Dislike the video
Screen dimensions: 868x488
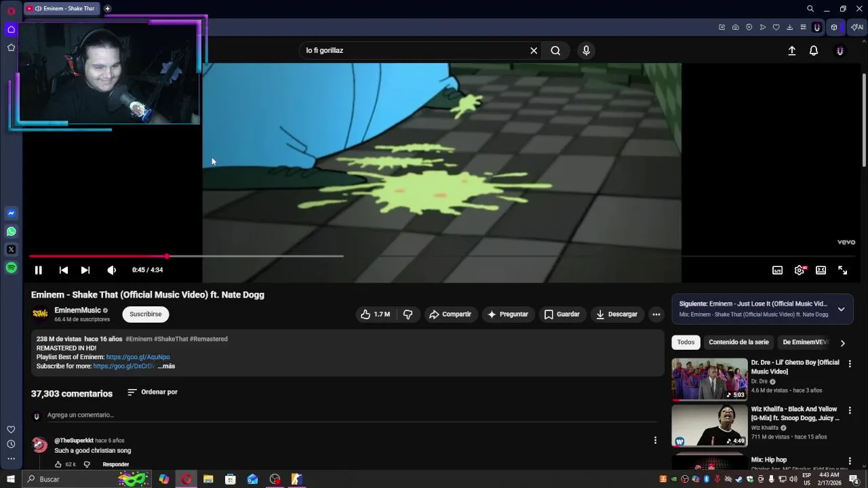[x=408, y=314]
